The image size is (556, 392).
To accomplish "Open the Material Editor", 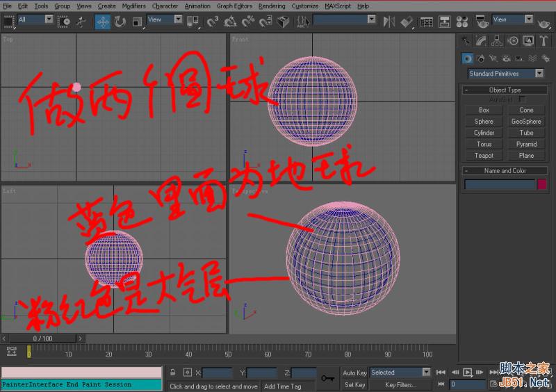I will 462,22.
